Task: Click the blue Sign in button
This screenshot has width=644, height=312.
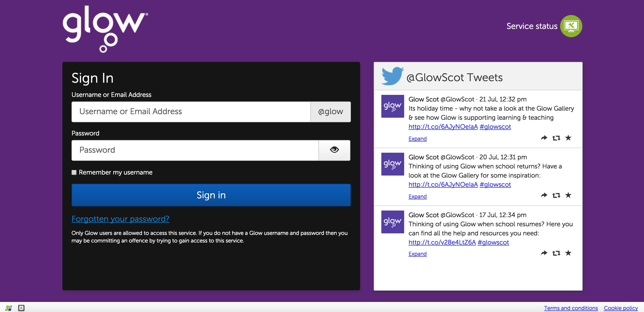Action: click(x=211, y=195)
